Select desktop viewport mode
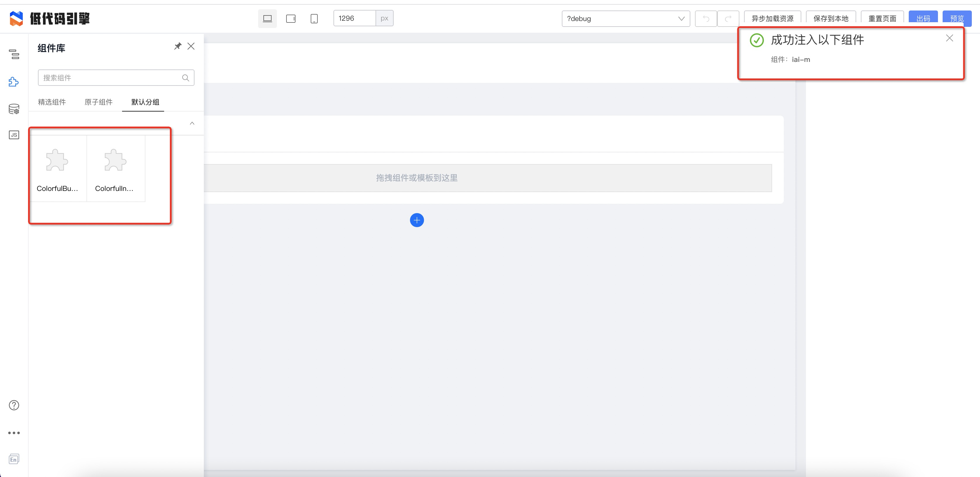This screenshot has width=980, height=477. [267, 18]
